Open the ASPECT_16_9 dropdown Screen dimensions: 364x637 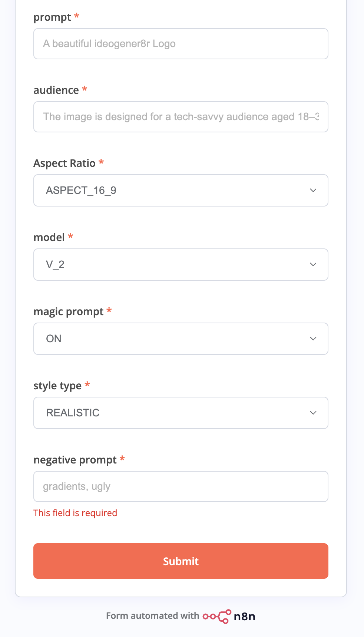pyautogui.click(x=181, y=191)
